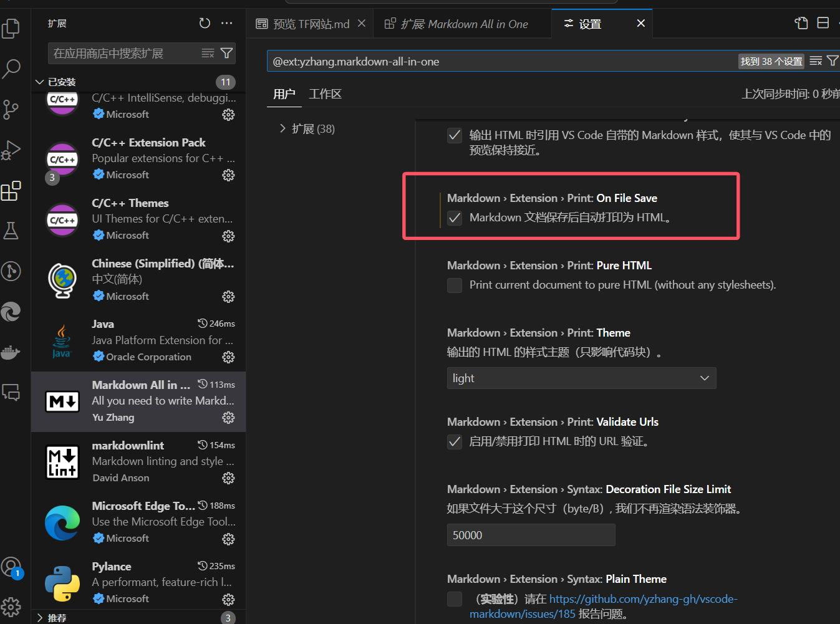
Task: Select the C/C++ Extension Pack entry
Action: point(138,160)
